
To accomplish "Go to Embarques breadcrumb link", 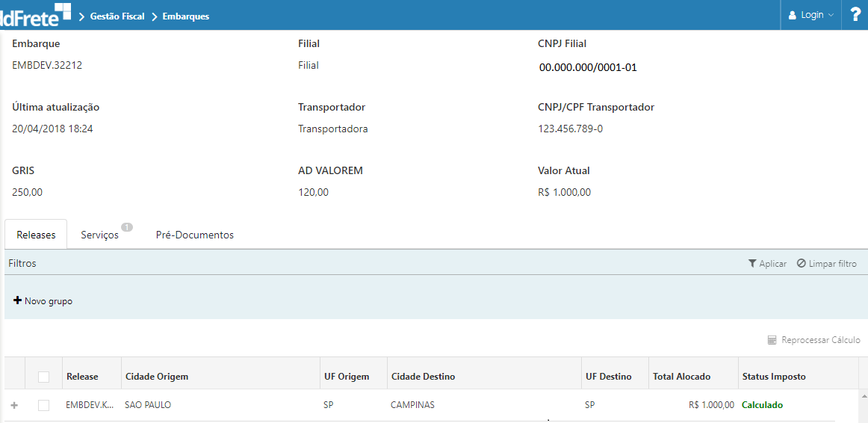I will (x=186, y=16).
